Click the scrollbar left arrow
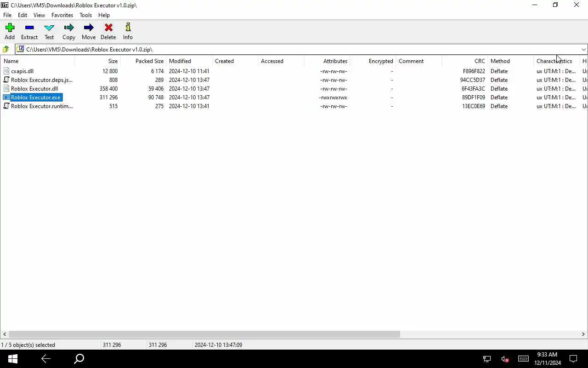Viewport: 588px width, 368px height. pos(5,334)
